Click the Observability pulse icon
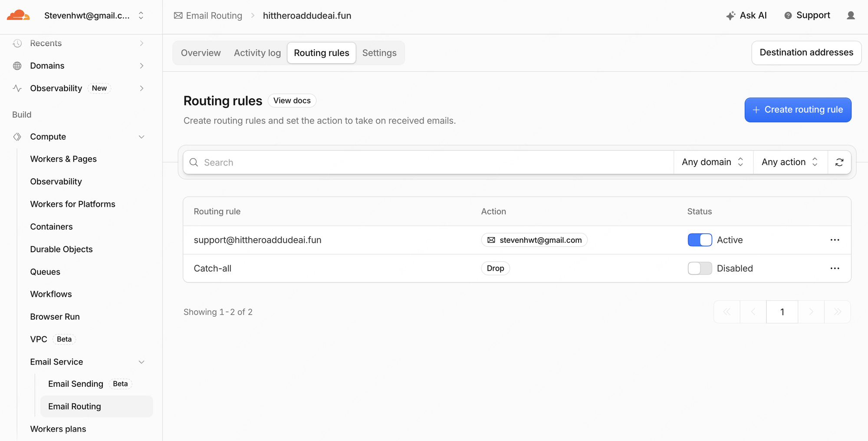 17,88
